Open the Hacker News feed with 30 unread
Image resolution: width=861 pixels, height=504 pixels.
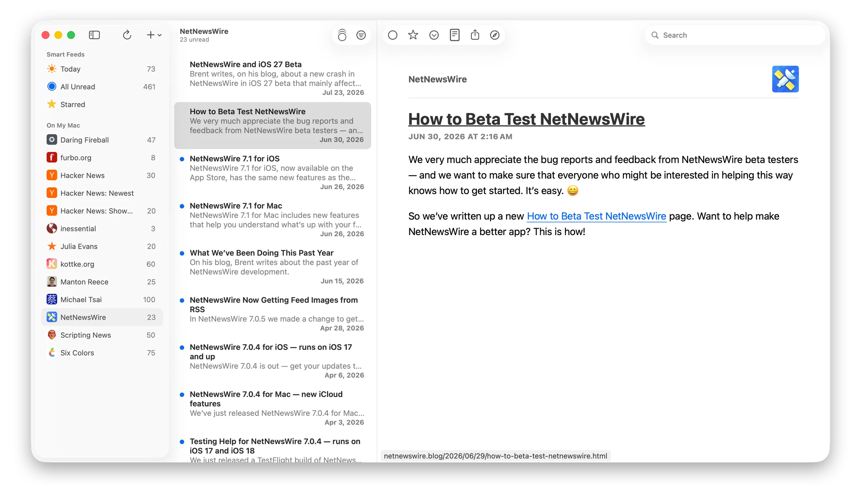coord(102,175)
